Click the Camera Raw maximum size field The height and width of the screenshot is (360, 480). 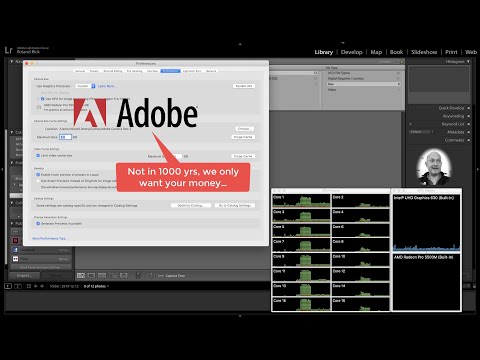point(65,137)
